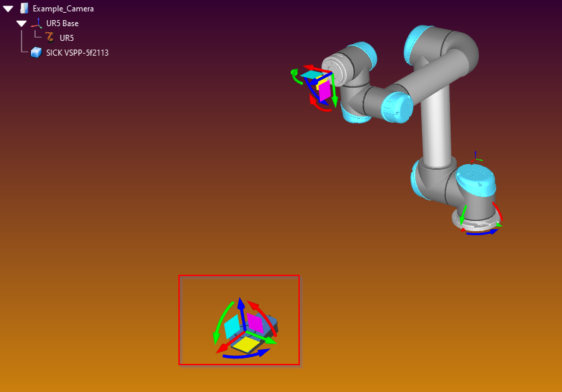Select the SICK VSPP-5f2113 label in tree

pyautogui.click(x=77, y=53)
